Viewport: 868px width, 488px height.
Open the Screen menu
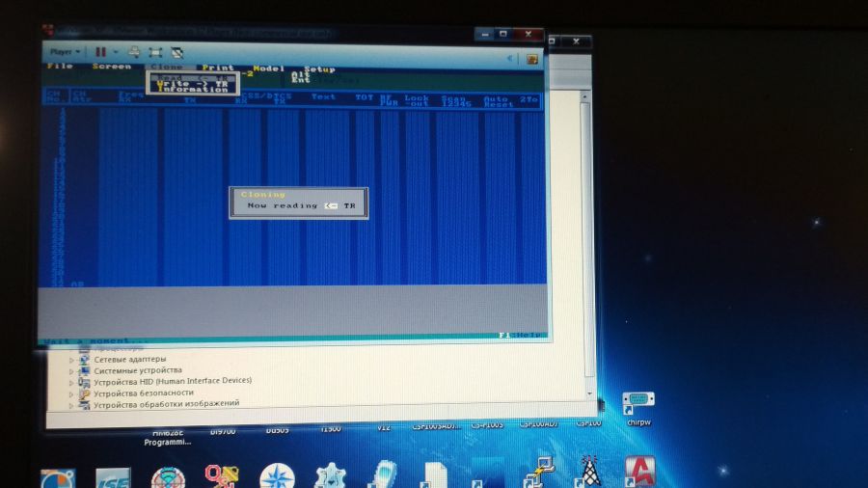(x=112, y=68)
